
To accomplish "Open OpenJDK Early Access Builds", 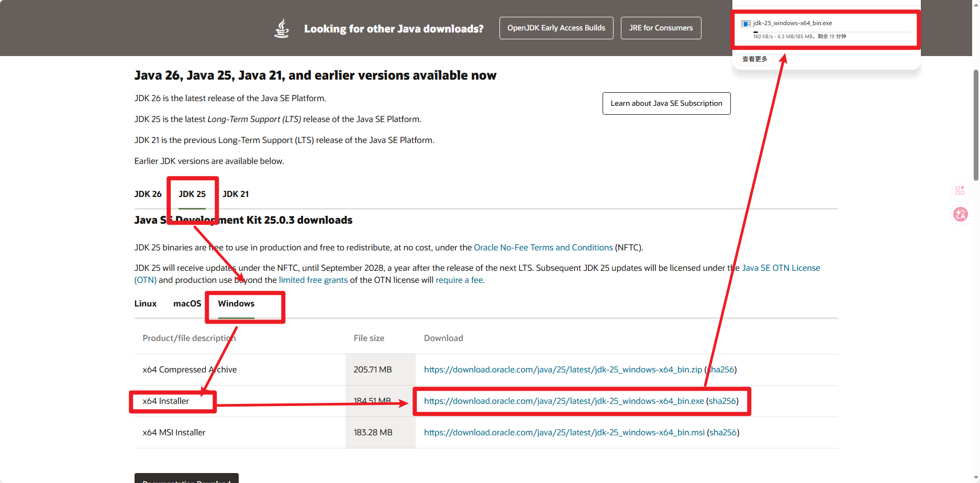I will (556, 28).
